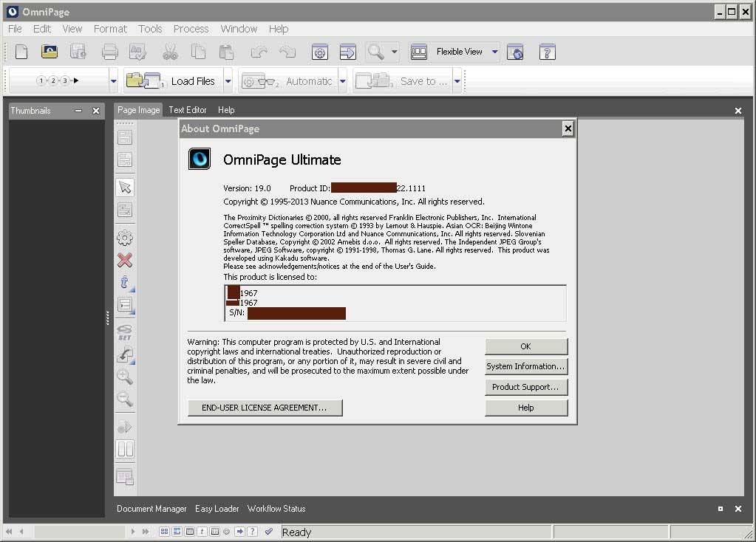The width and height of the screenshot is (756, 542).
Task: Switch to the Workflow Status tab
Action: [276, 509]
